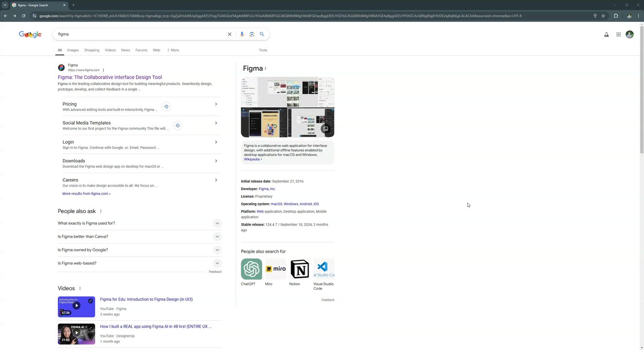Click the Figma favicon in search result

click(61, 68)
